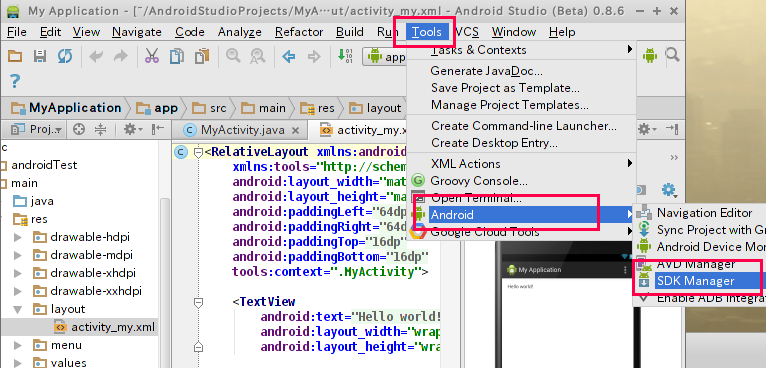Screen dimensions: 766x368
Task: Open the Edit menu
Action: click(x=50, y=32)
